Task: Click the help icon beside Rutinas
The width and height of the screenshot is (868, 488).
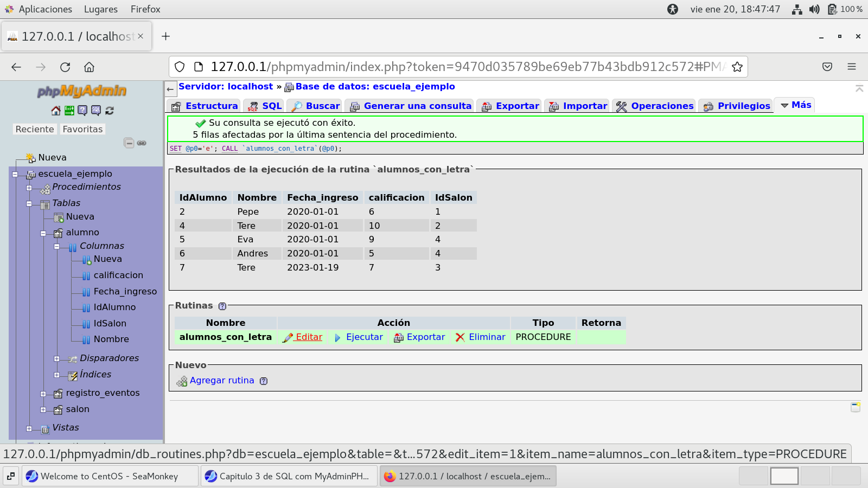Action: (x=222, y=306)
